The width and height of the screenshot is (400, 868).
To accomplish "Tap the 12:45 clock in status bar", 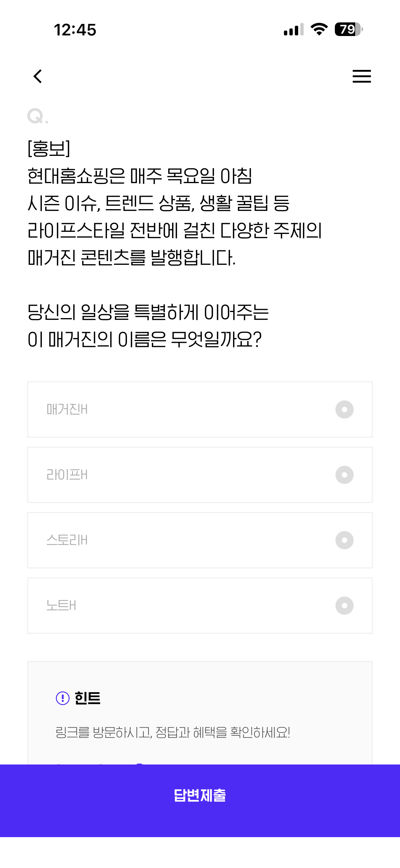I will point(75,30).
